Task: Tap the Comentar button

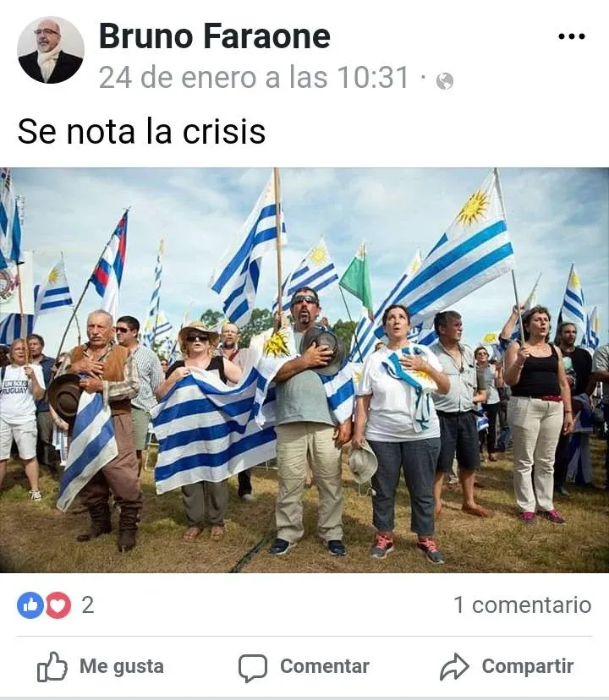Action: (304, 667)
